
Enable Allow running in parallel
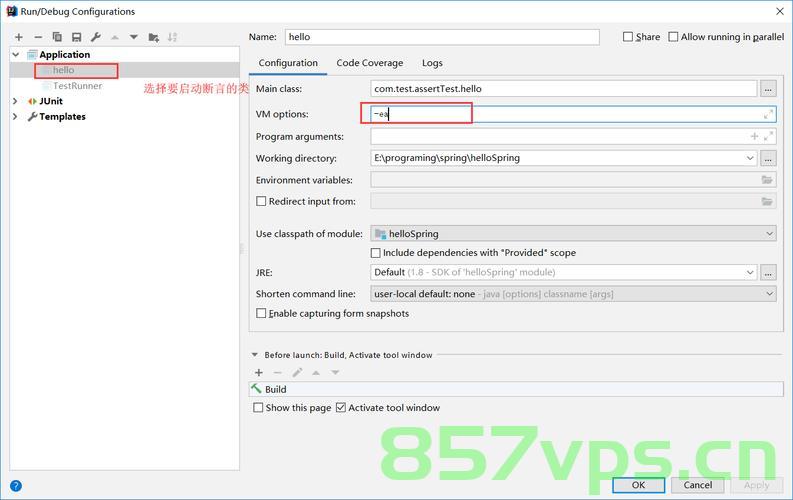[x=673, y=37]
